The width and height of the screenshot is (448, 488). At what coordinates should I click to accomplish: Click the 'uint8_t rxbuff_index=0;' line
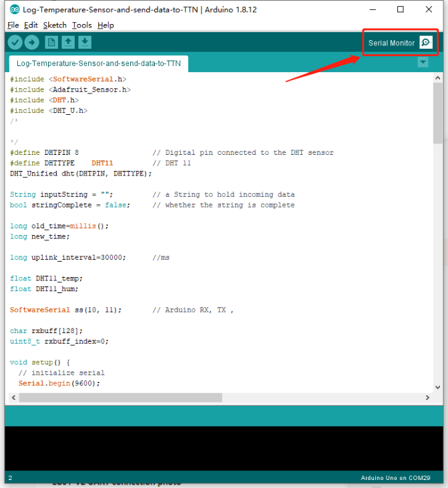[59, 341]
